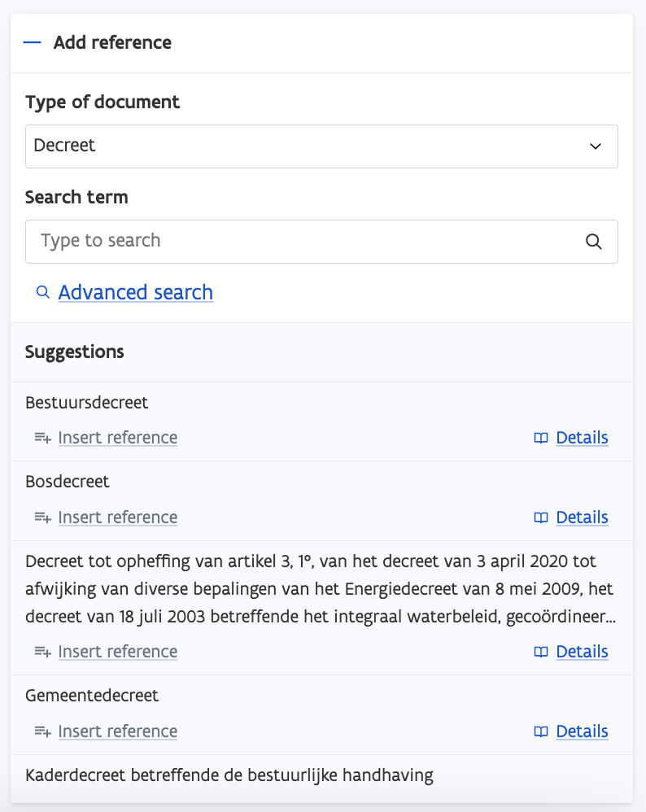Open Details for Gemeentedecreet
646x812 pixels.
582,731
